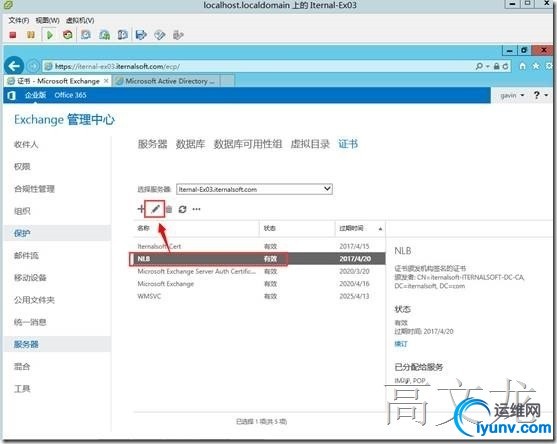Viewport: 557px width, 444px height.
Task: Open the 文件(F) menu
Action: coord(18,20)
